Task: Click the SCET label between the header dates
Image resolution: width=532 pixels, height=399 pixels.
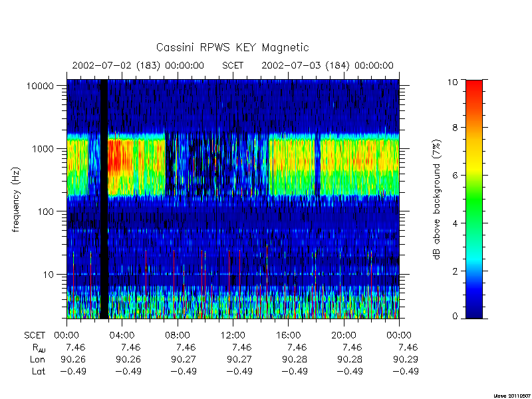Action: coord(233,65)
